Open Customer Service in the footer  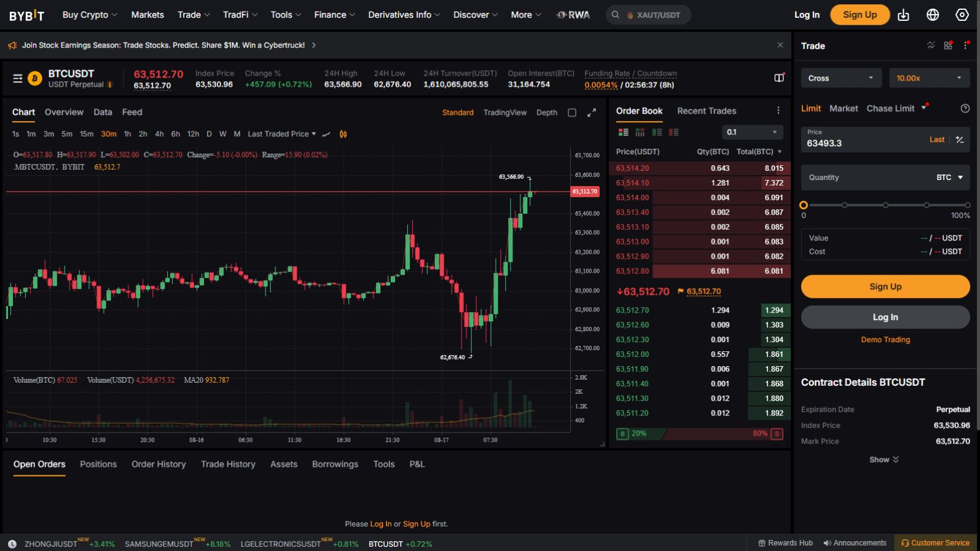935,543
